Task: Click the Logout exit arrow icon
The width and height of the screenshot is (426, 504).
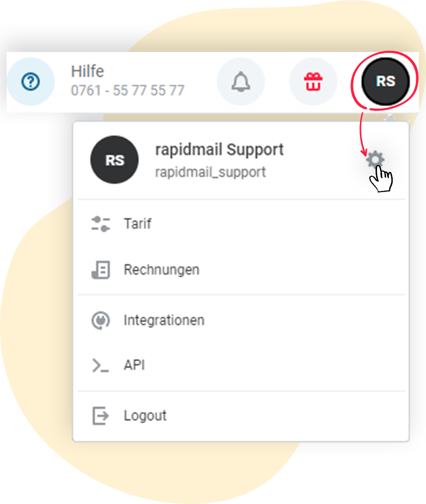Action: pos(101,416)
